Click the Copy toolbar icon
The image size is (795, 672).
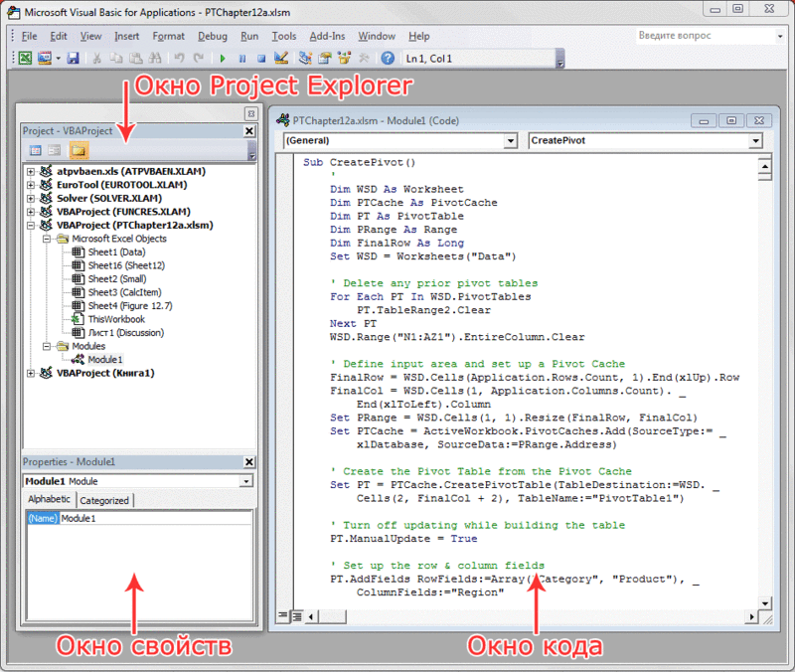point(116,59)
